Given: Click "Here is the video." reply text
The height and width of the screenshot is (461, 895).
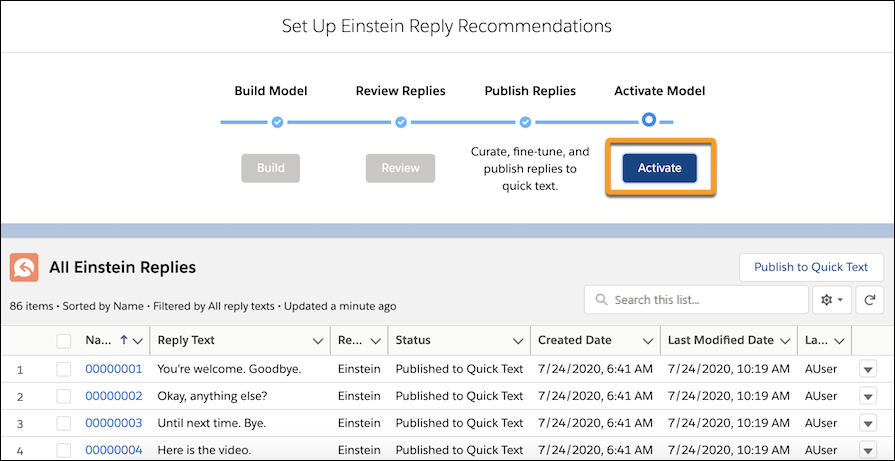Looking at the screenshot, I should coord(204,450).
